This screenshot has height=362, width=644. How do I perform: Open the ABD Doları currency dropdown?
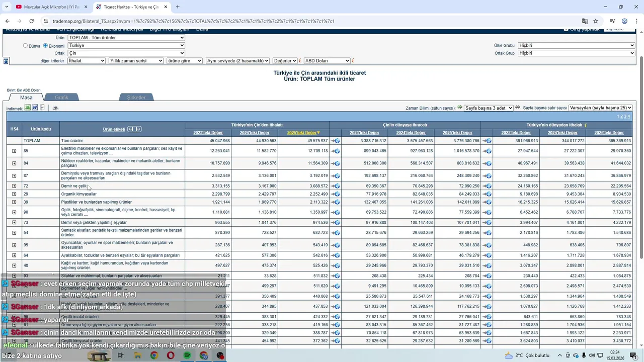pos(327,61)
